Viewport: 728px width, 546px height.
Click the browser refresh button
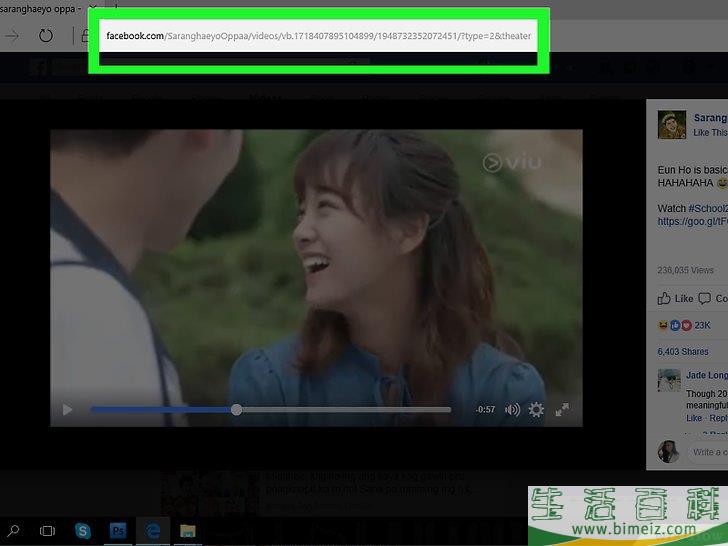[x=46, y=35]
